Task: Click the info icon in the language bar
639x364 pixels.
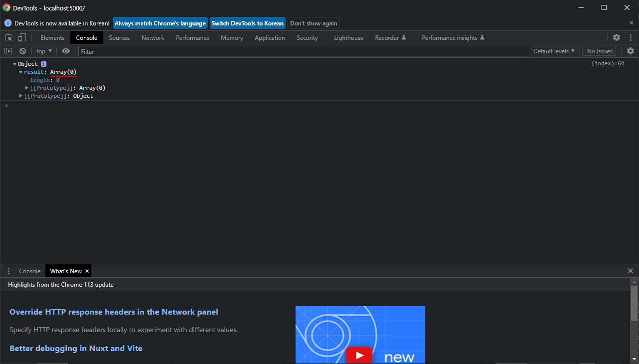Action: pyautogui.click(x=8, y=23)
